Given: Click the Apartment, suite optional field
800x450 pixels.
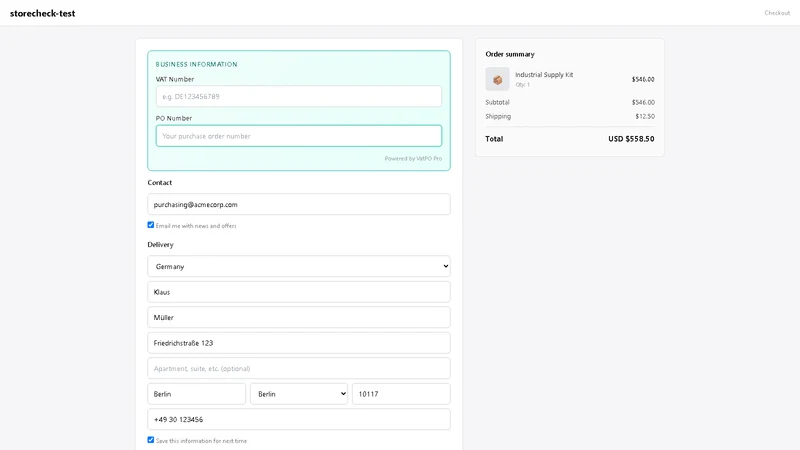Looking at the screenshot, I should click(x=298, y=368).
